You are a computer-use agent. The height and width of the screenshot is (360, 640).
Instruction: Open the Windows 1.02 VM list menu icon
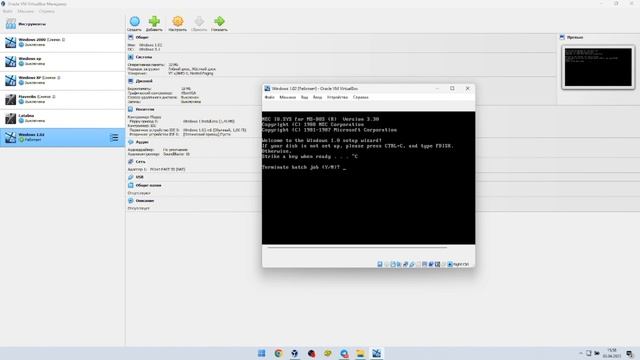click(114, 138)
